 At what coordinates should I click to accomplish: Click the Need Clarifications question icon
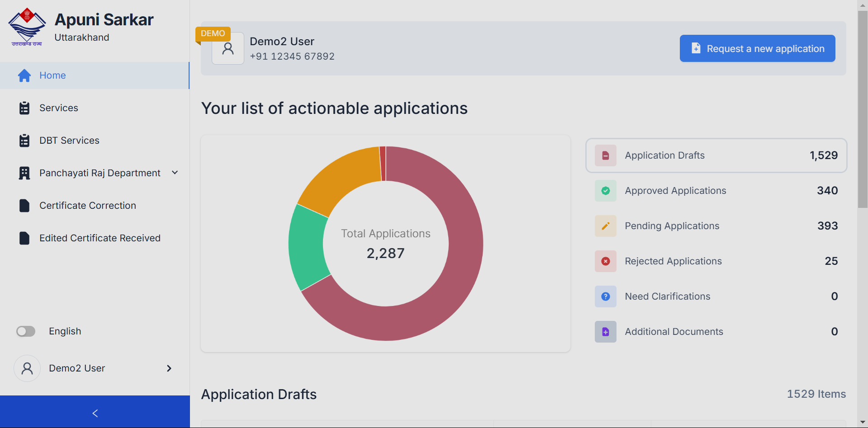point(606,296)
